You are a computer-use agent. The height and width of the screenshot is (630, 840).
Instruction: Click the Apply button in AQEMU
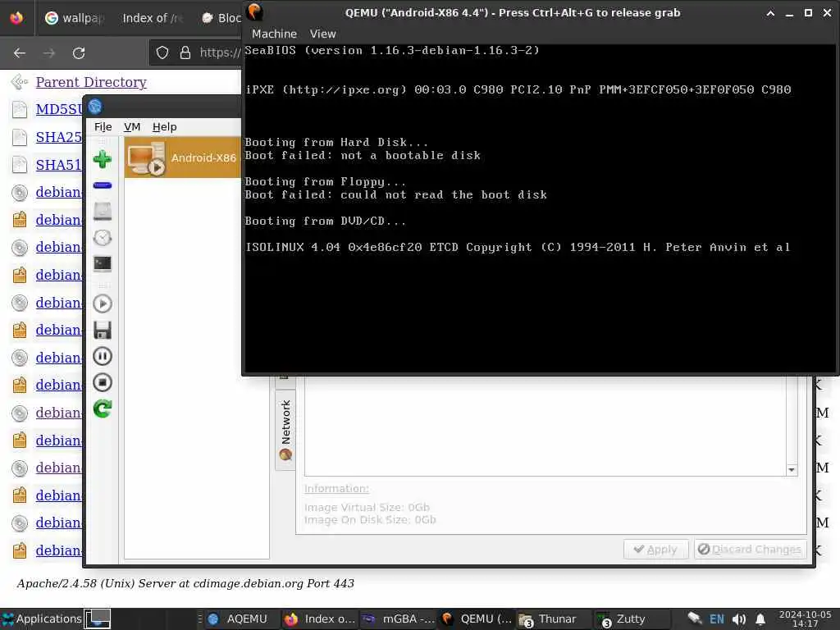(x=655, y=549)
